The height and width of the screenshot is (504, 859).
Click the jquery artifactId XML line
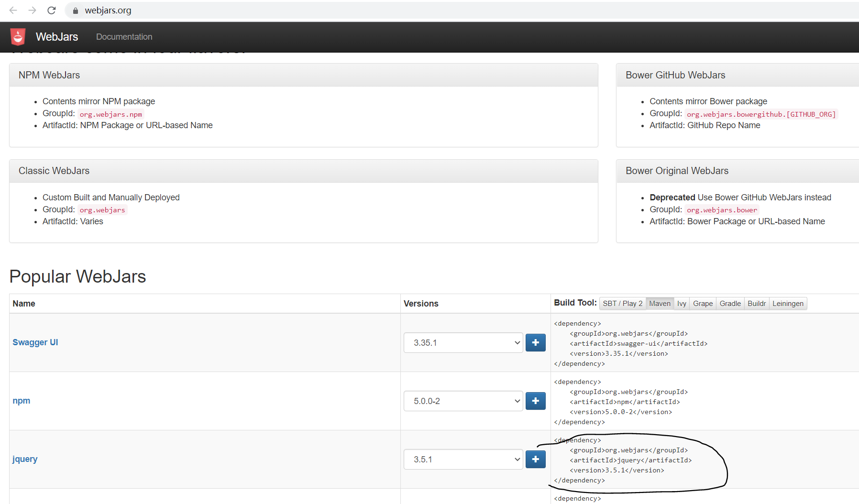tap(631, 460)
